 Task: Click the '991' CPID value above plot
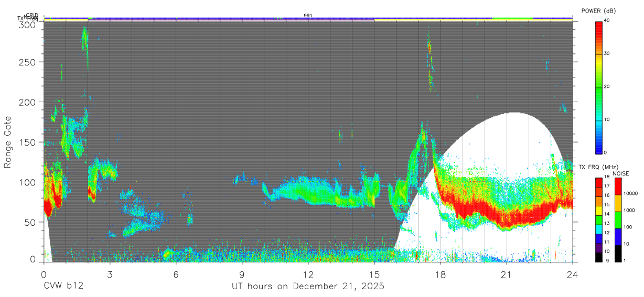click(308, 16)
